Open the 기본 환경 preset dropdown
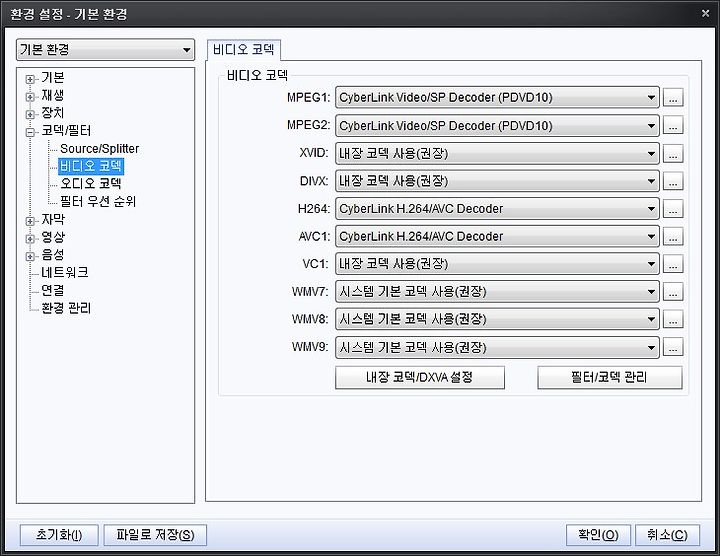Screen dimensions: 720x556 pos(105,50)
